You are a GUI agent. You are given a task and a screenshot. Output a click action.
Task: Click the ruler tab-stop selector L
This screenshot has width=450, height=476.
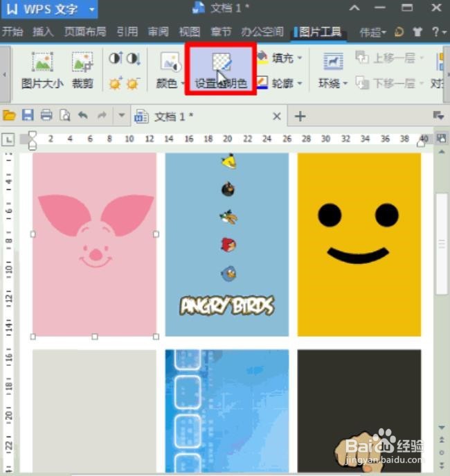(8, 140)
